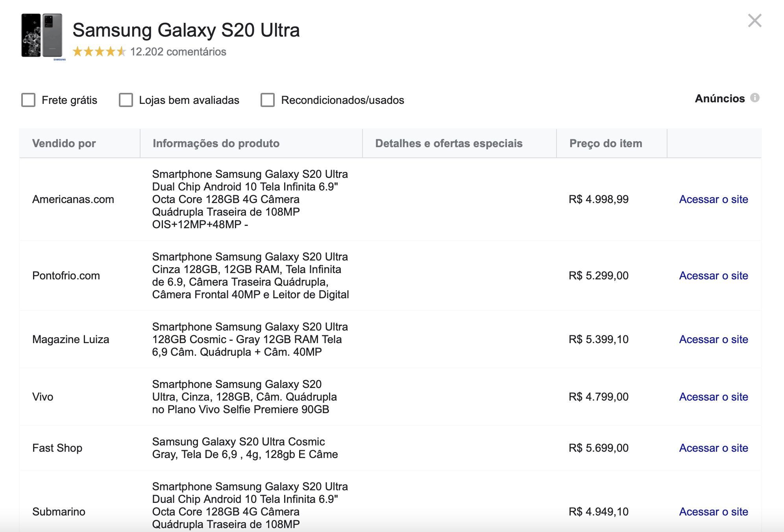Tick the Recondicionados/usados checkbox
784x532 pixels.
(x=268, y=100)
